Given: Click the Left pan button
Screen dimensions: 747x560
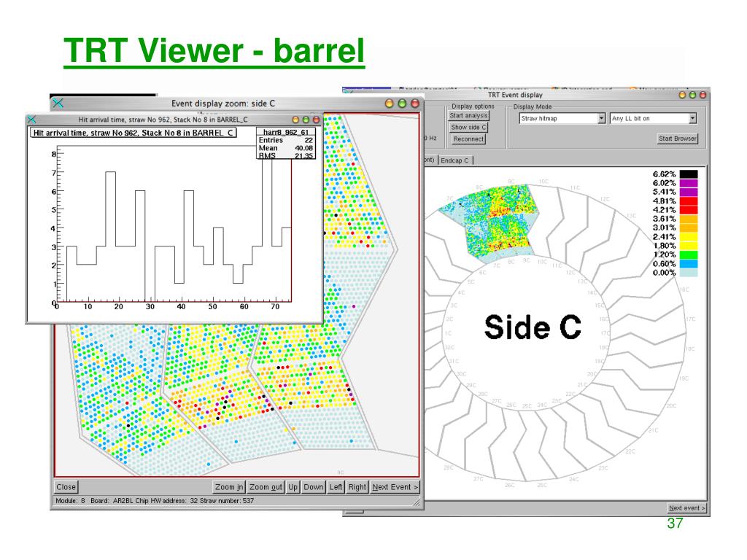Looking at the screenshot, I should click(x=336, y=486).
